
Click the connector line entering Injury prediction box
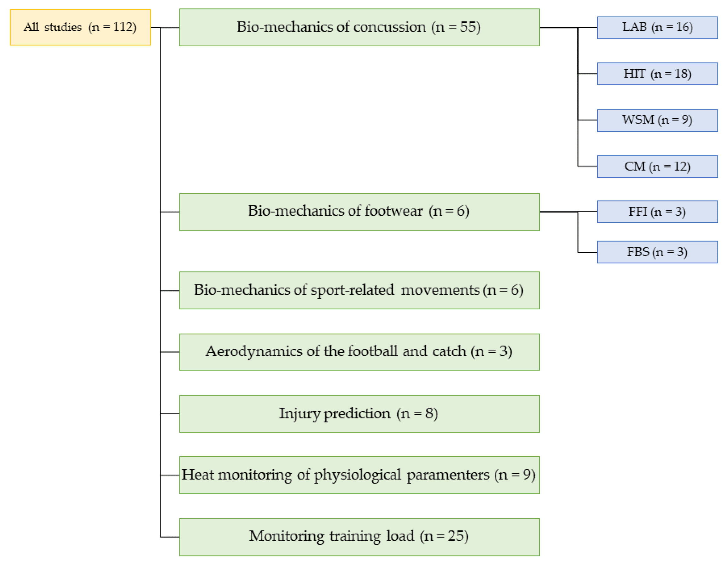[x=170, y=414]
